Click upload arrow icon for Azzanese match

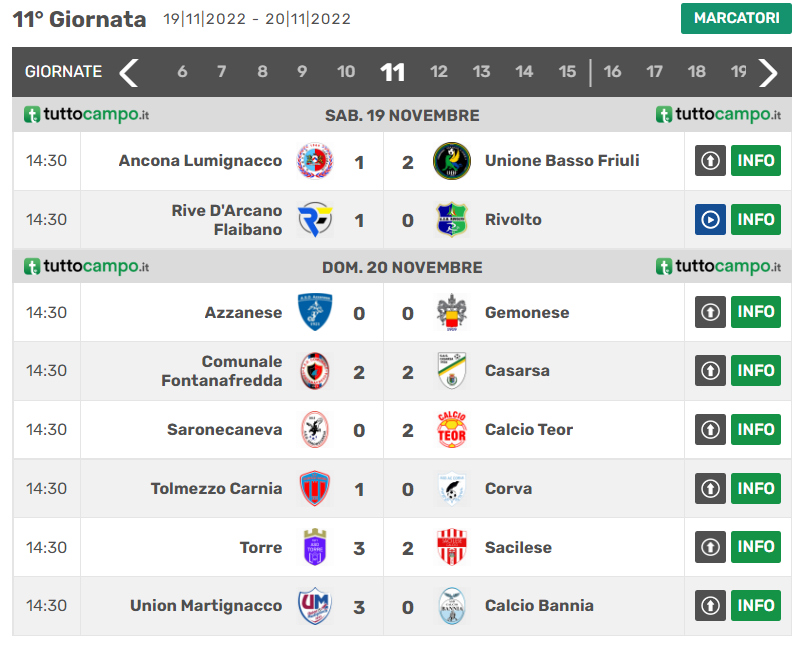point(710,312)
